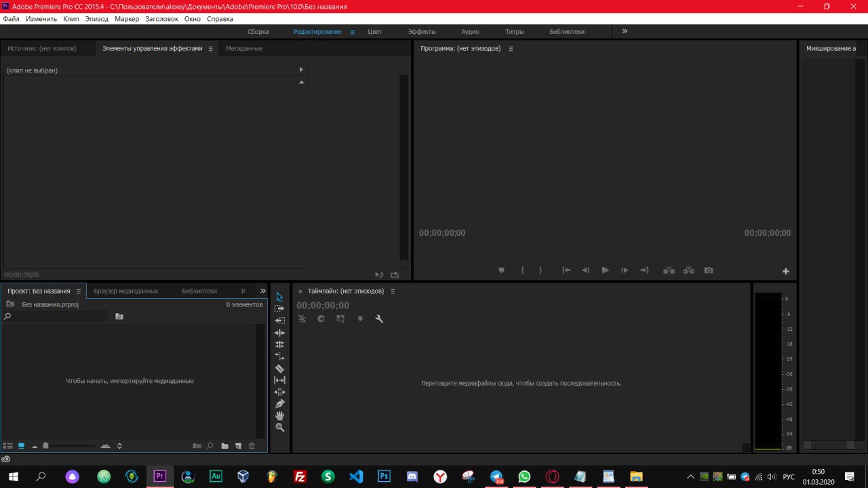
Task: Click Automate to Sequence icon in Project panel
Action: pyautogui.click(x=197, y=446)
